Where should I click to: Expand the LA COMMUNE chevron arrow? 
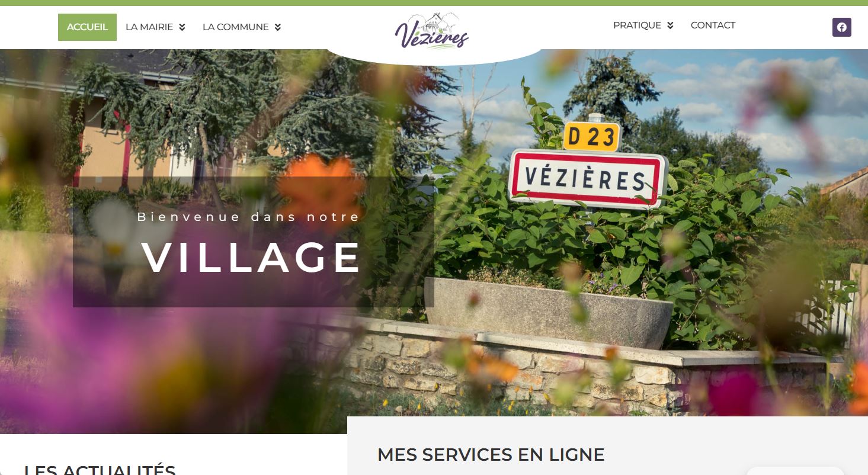tap(277, 27)
